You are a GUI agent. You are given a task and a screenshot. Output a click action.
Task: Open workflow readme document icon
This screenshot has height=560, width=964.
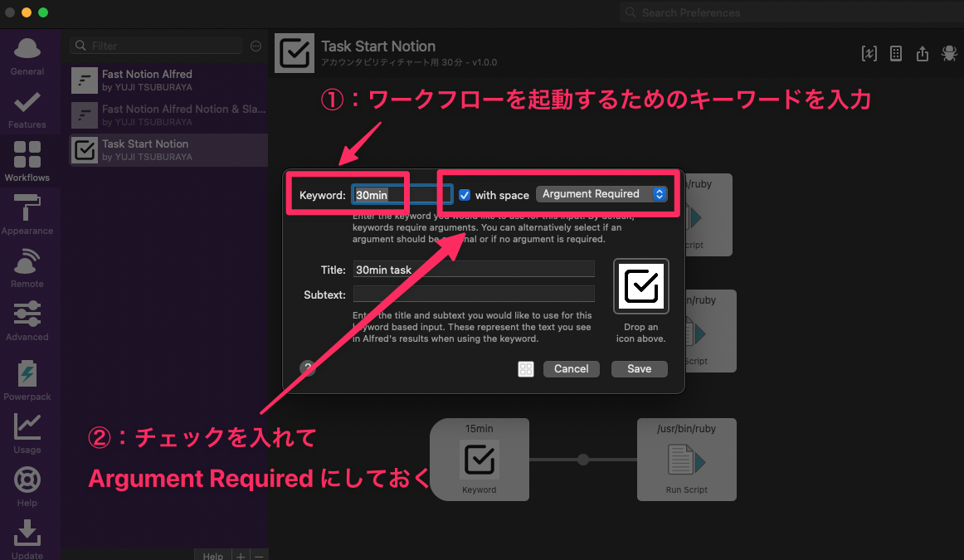pos(896,54)
